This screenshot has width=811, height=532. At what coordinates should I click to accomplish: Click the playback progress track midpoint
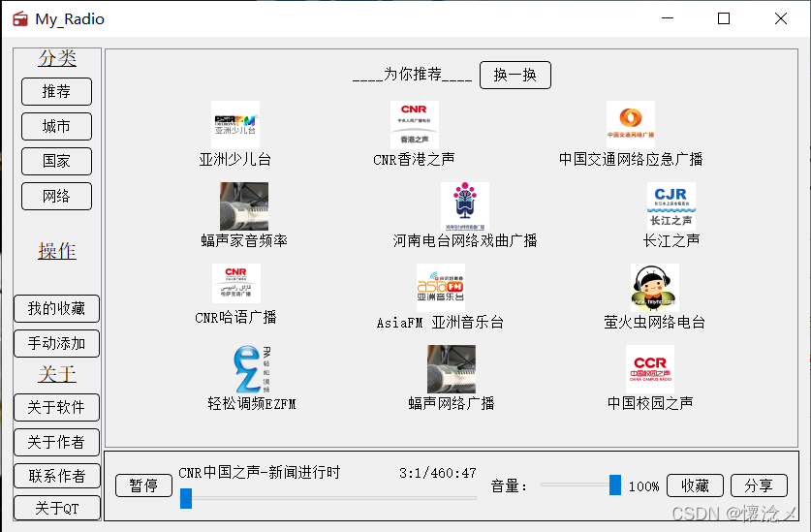(x=328, y=498)
